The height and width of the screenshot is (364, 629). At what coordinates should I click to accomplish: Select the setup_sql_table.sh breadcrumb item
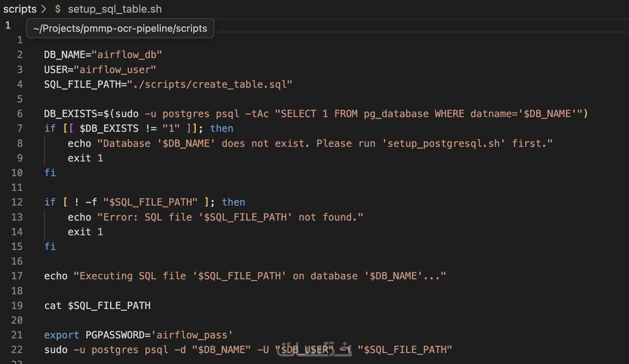[115, 9]
